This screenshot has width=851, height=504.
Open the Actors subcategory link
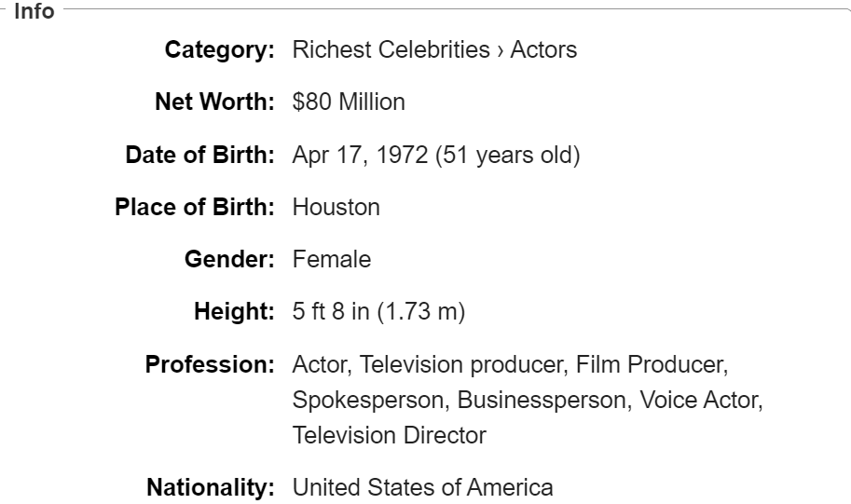click(x=543, y=50)
